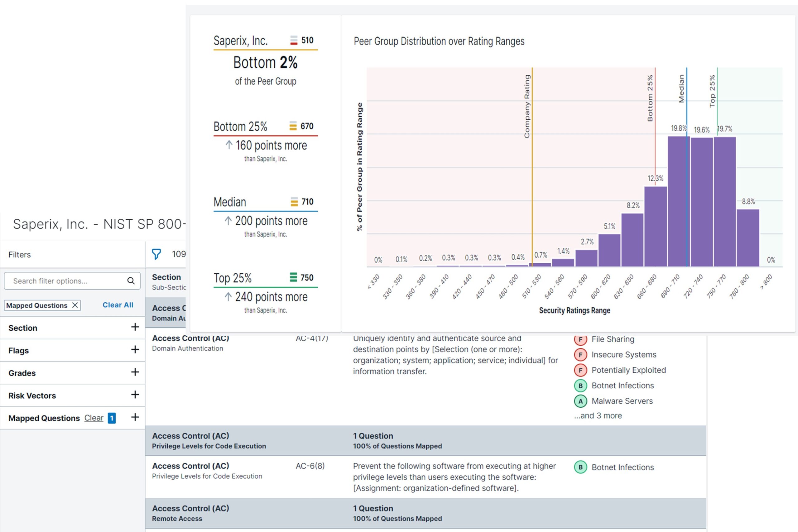Click the blue filter funnel icon

(x=156, y=254)
